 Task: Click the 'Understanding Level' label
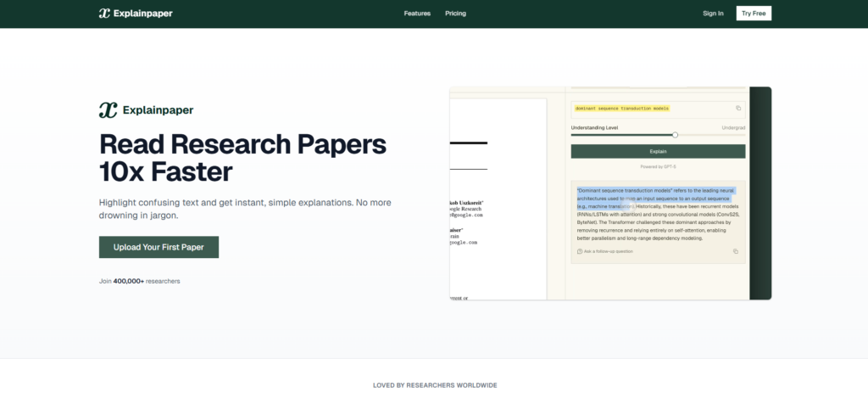(x=594, y=127)
